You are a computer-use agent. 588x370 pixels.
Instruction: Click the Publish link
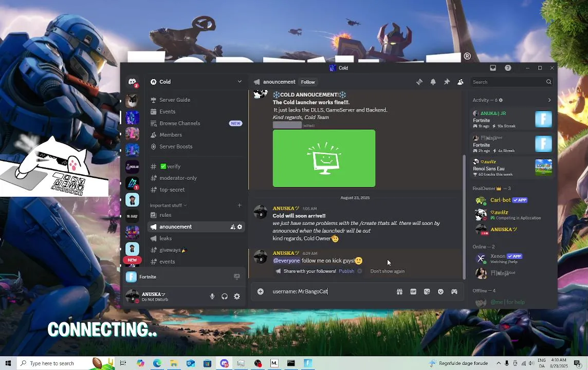tap(346, 271)
